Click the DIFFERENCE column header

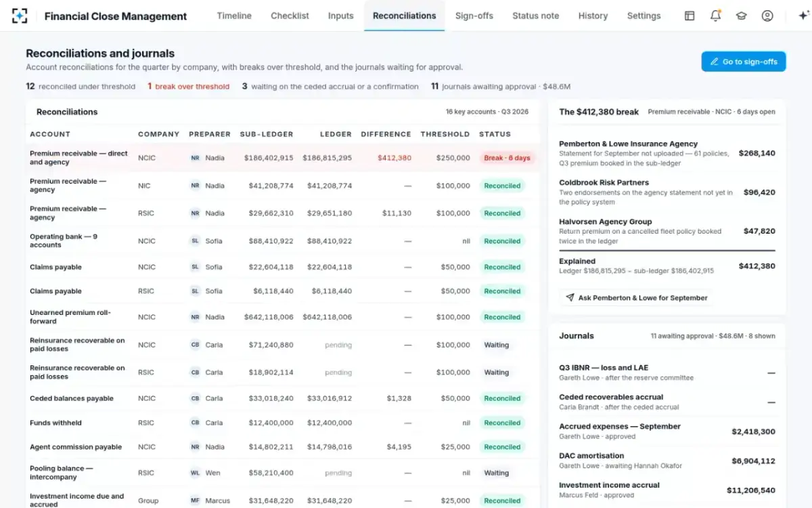(x=386, y=134)
